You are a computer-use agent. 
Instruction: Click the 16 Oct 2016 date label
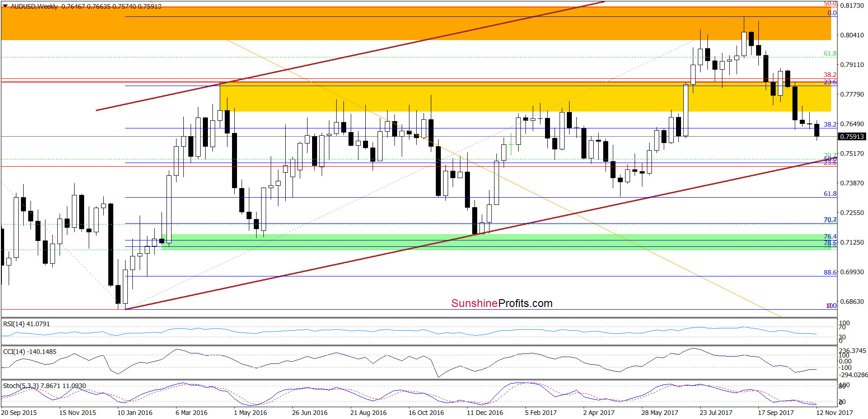(x=426, y=413)
